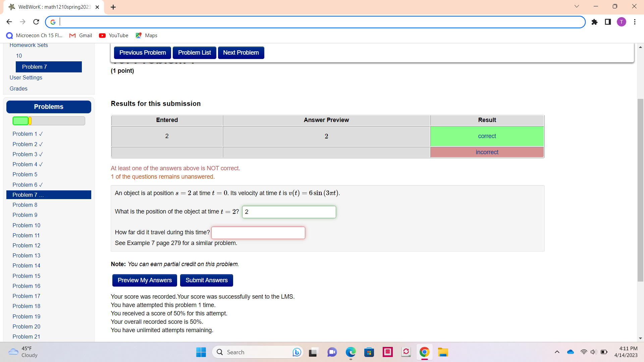Open the Maps bookmark
The height and width of the screenshot is (362, 644).
click(146, 35)
